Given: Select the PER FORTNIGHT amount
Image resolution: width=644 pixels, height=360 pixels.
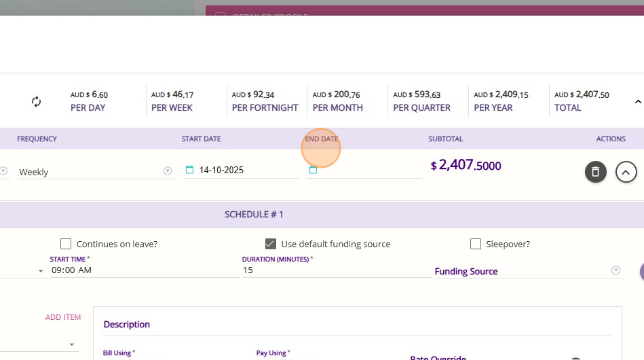Looking at the screenshot, I should (x=253, y=94).
